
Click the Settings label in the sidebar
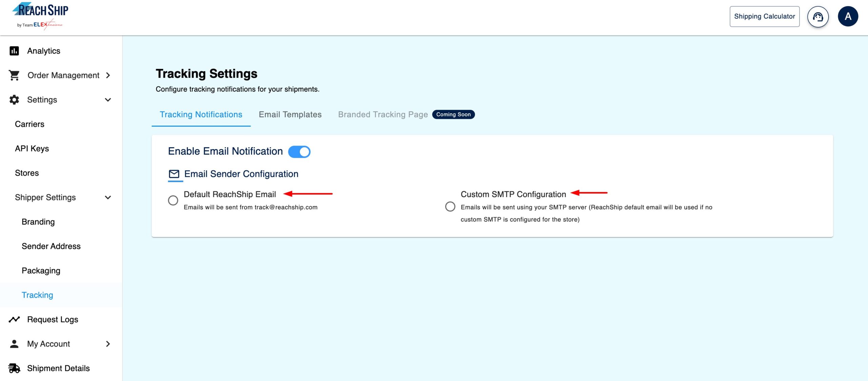click(x=42, y=100)
